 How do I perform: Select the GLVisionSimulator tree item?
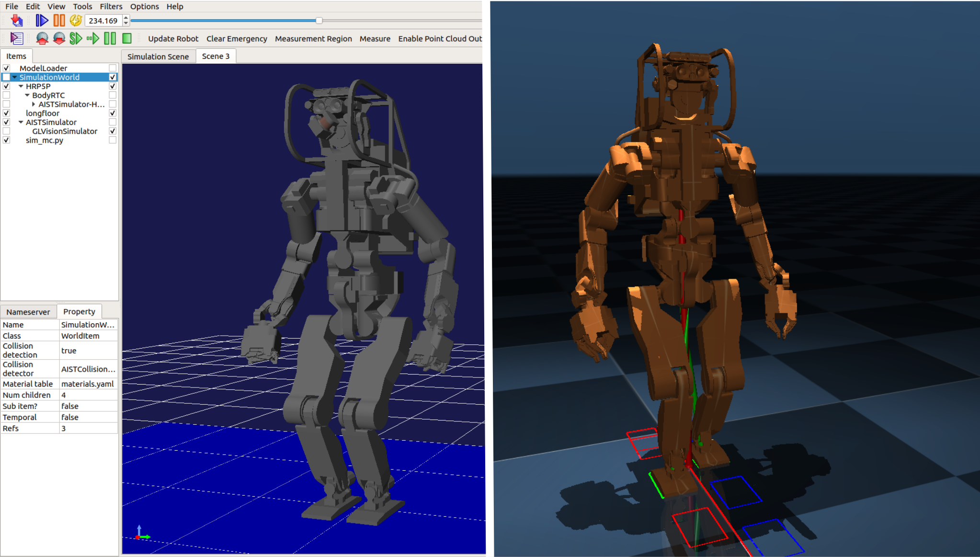coord(65,131)
